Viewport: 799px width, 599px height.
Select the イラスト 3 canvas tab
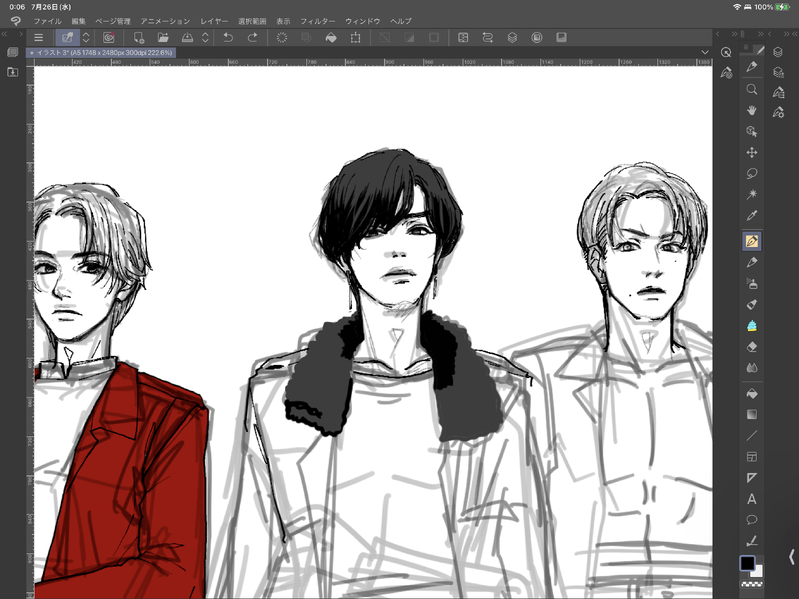pos(101,52)
